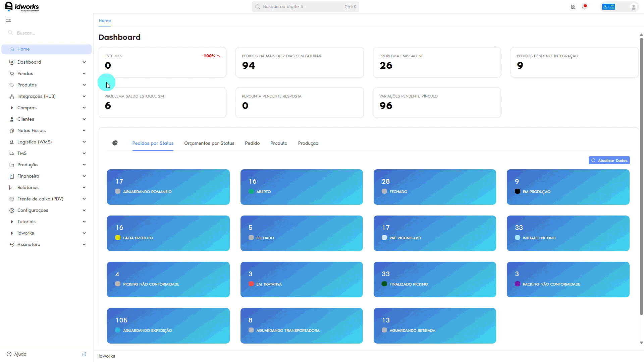Viewport: 644px width, 362px height.
Task: Click the Relatórios chart icon
Action: [12, 188]
